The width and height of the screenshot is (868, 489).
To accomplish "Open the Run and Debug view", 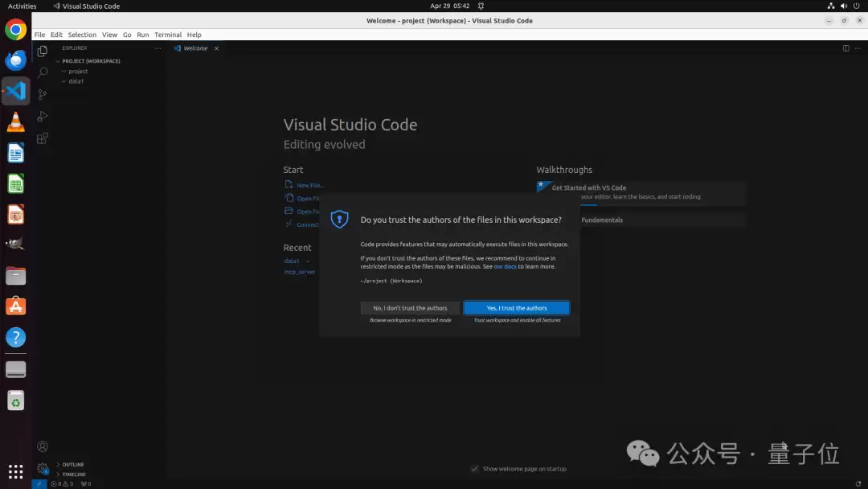I will (x=43, y=117).
